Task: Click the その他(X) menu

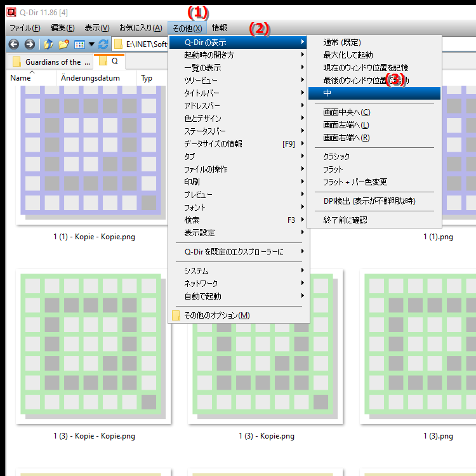Action: pos(187,28)
